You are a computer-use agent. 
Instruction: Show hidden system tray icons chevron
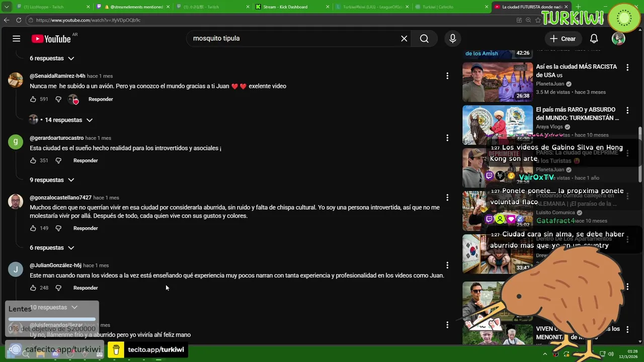click(x=545, y=354)
